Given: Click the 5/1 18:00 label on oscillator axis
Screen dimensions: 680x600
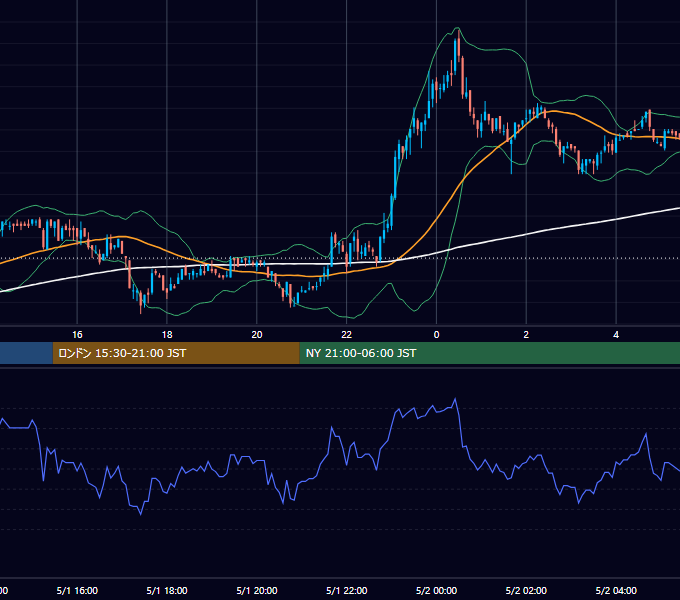Looking at the screenshot, I should click(x=167, y=590).
